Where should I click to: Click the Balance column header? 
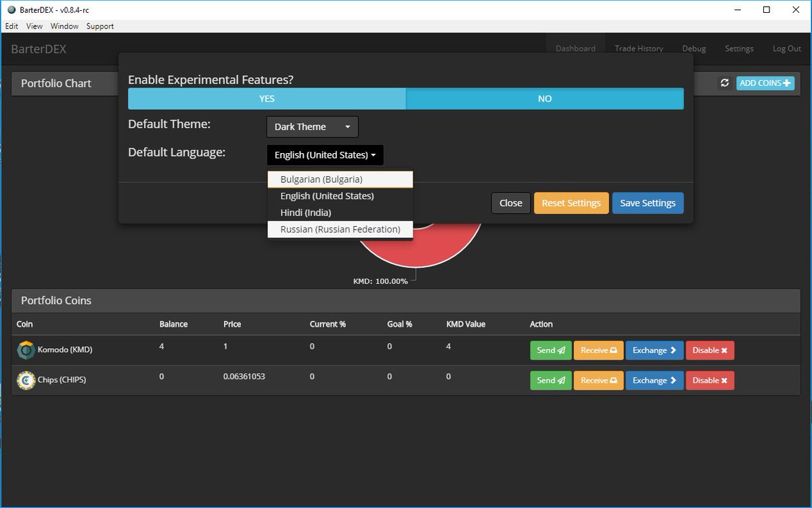pyautogui.click(x=173, y=324)
